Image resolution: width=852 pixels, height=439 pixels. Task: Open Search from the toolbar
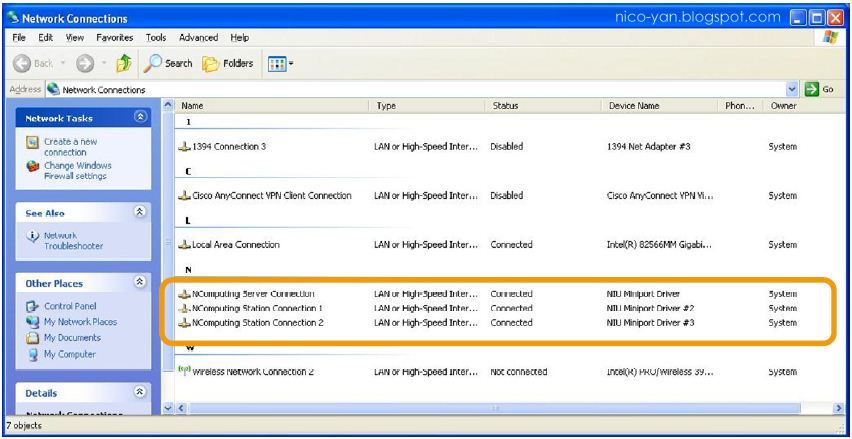tap(168, 64)
